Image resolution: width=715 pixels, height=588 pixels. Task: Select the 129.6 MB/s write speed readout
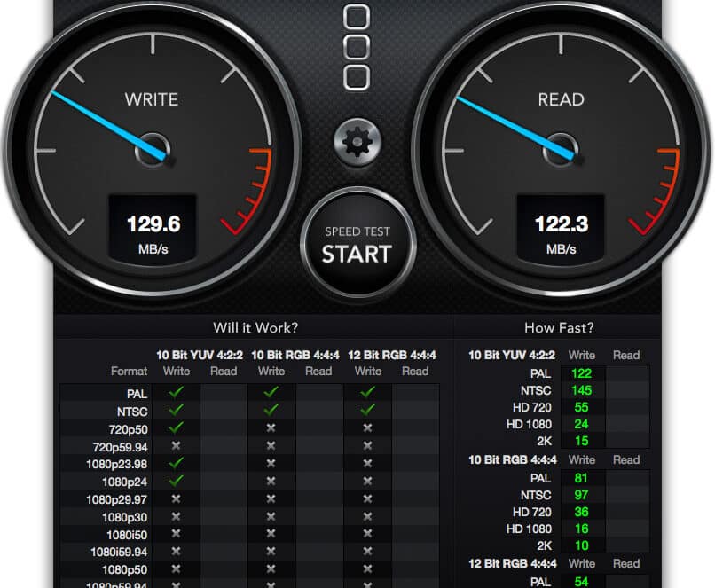click(153, 231)
